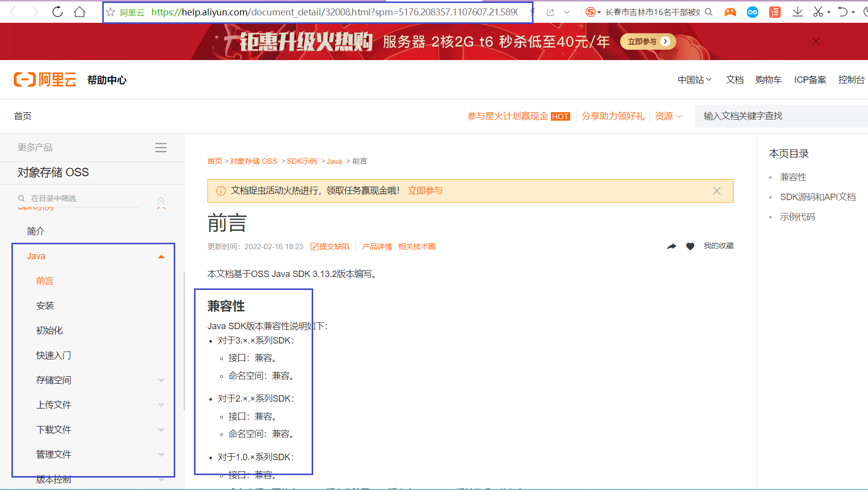The height and width of the screenshot is (490, 868).
Task: Open 产品详情 link
Action: click(377, 247)
